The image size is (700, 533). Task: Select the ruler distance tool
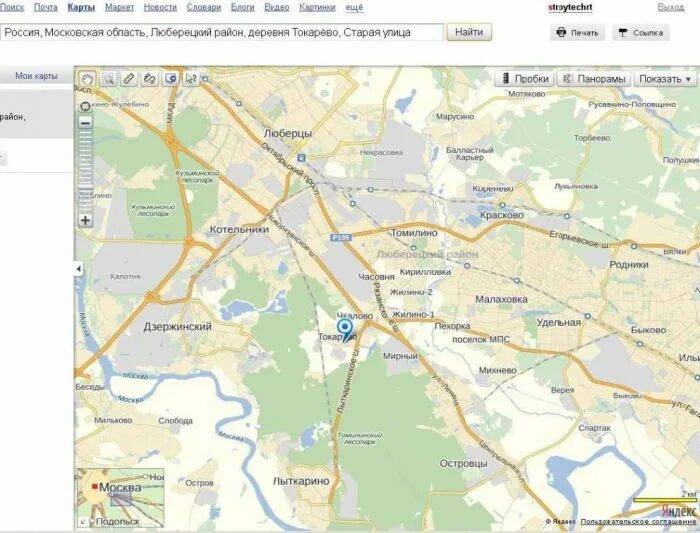[129, 79]
